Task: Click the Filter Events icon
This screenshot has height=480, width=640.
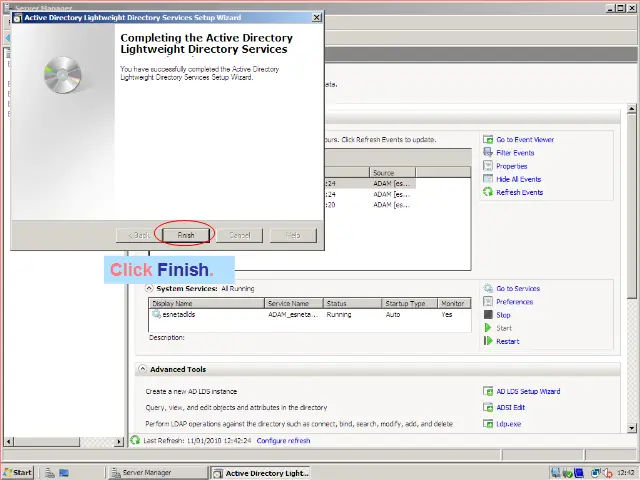Action: [489, 153]
